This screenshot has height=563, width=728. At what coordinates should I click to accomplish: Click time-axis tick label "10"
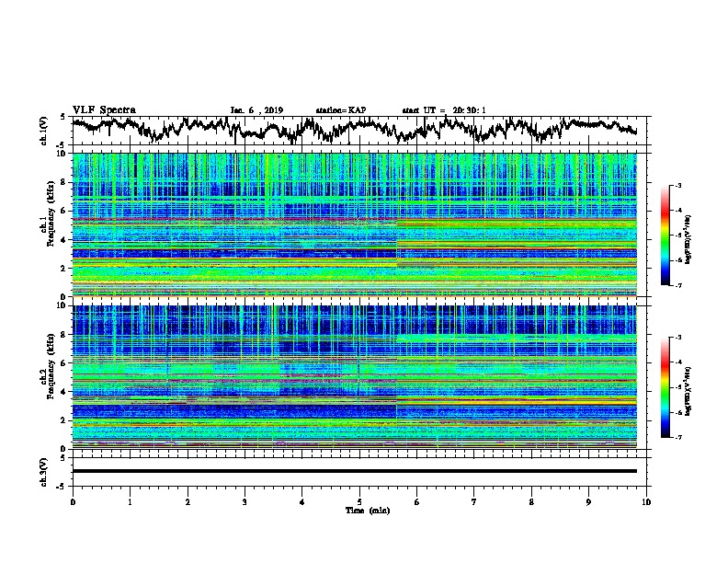click(646, 502)
